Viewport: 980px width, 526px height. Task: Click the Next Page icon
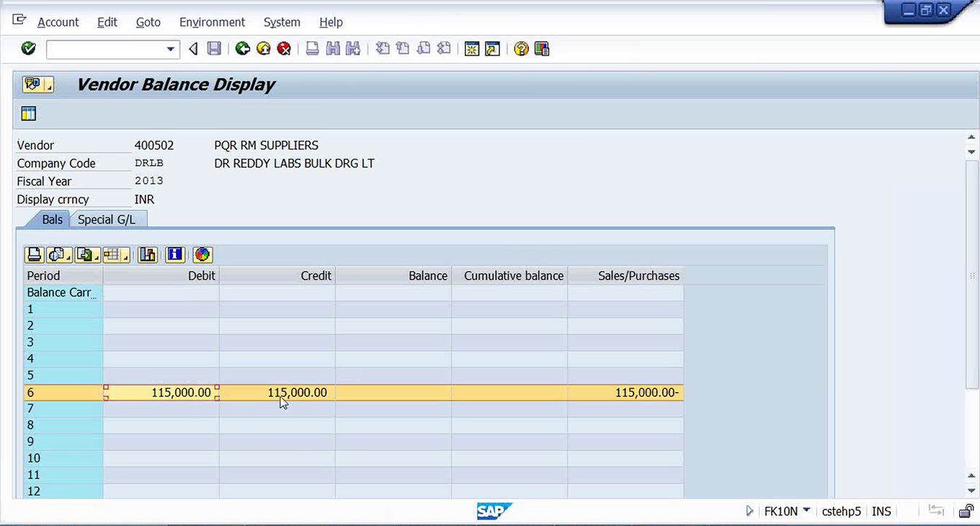pos(424,49)
